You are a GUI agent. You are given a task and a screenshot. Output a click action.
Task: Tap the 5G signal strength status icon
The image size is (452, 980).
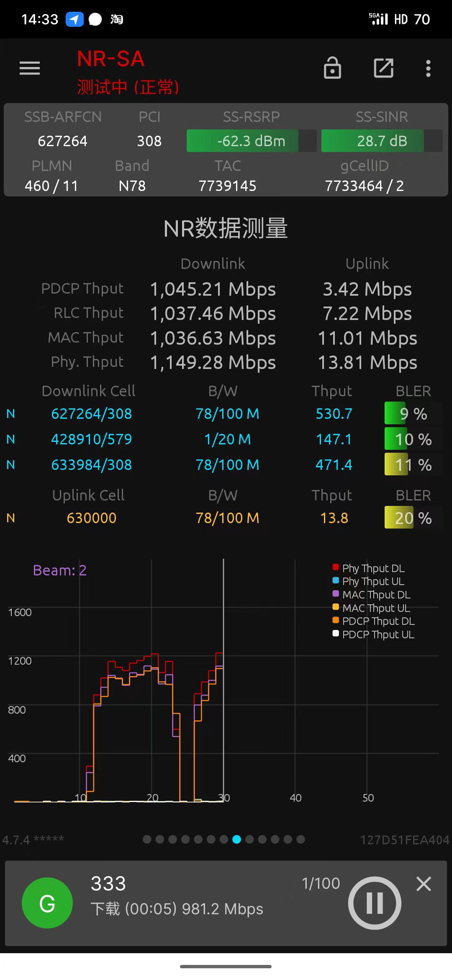pyautogui.click(x=378, y=19)
